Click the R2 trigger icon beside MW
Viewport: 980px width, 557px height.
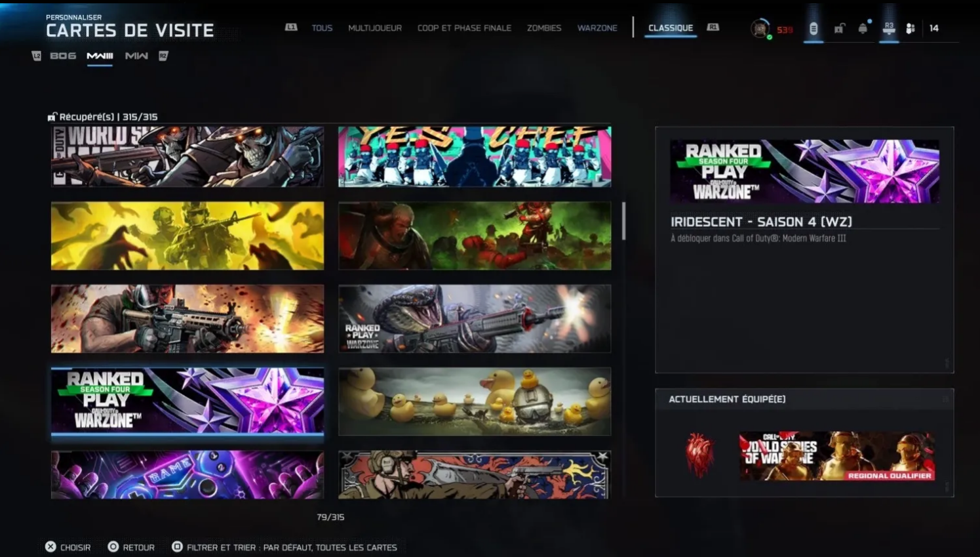[163, 56]
